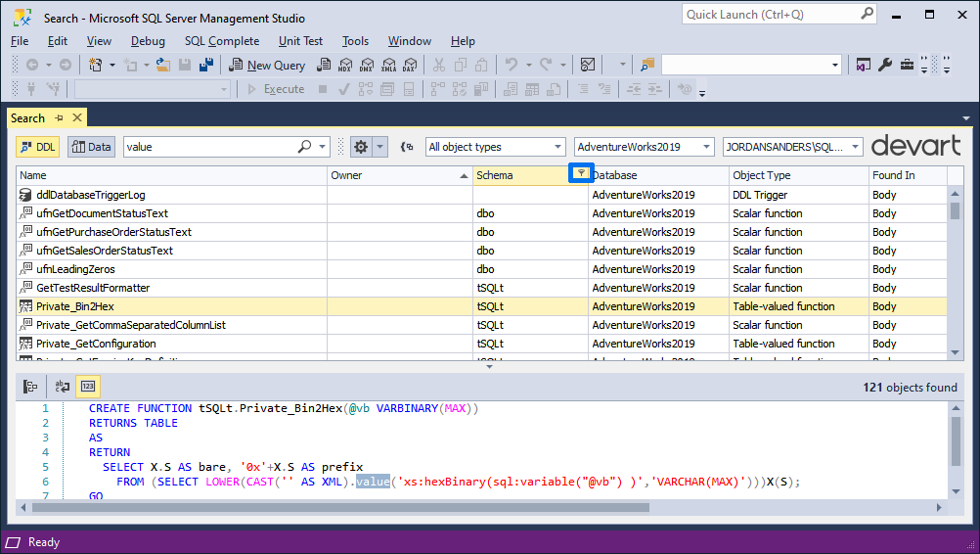Open a new DMX query
This screenshot has width=980, height=554.
click(367, 65)
